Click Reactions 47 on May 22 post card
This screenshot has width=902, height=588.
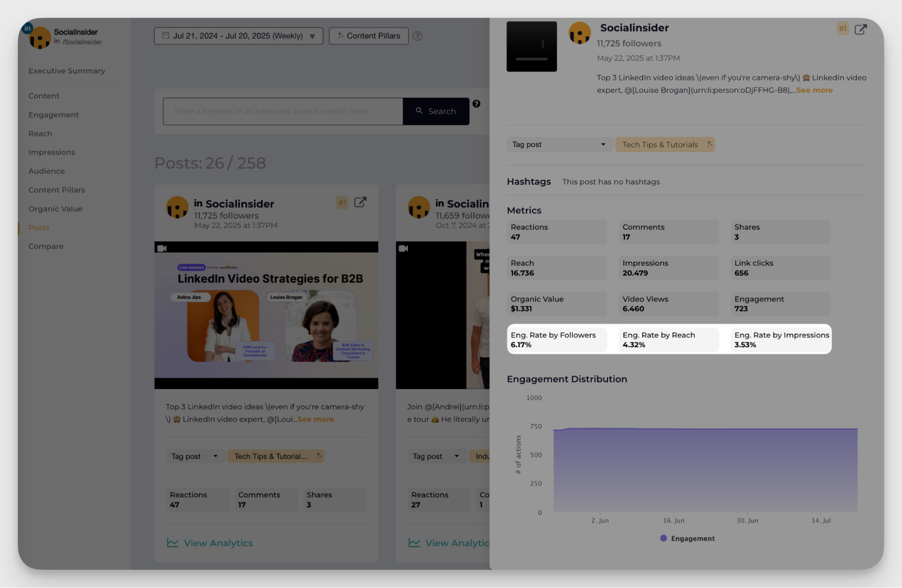pyautogui.click(x=198, y=500)
